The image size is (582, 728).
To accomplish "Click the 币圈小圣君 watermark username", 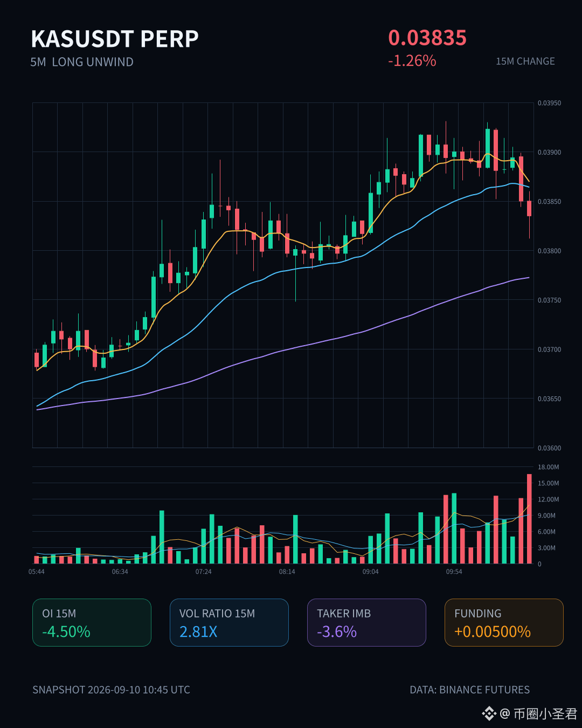I will click(x=545, y=714).
